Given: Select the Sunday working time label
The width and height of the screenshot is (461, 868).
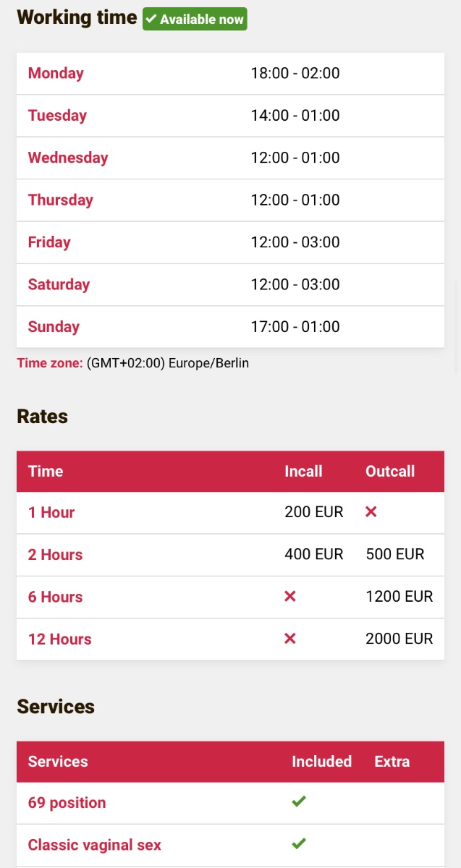Looking at the screenshot, I should click(54, 327).
